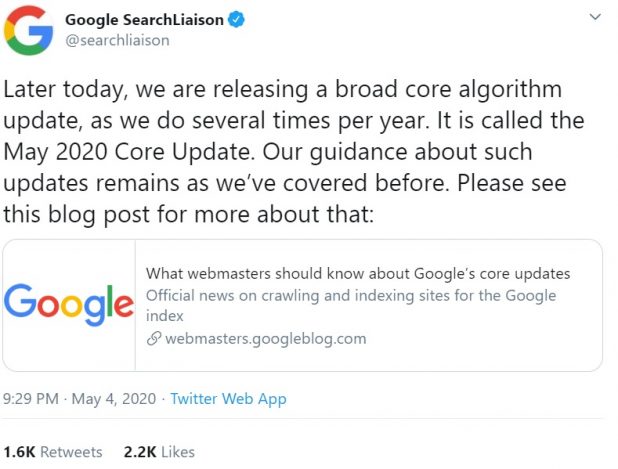View the 2.2K Likes list

tap(159, 452)
